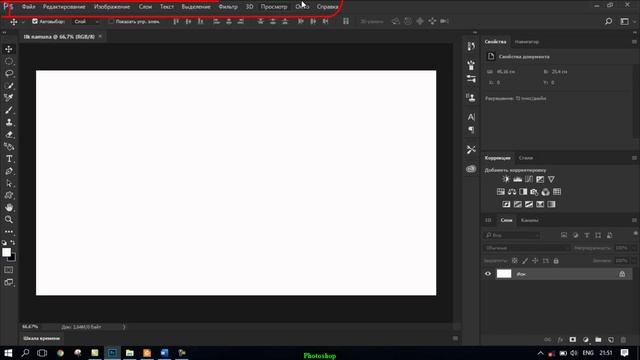Screen dimensions: 640x360
Task: Switch to the Стили tab
Action: click(526, 158)
